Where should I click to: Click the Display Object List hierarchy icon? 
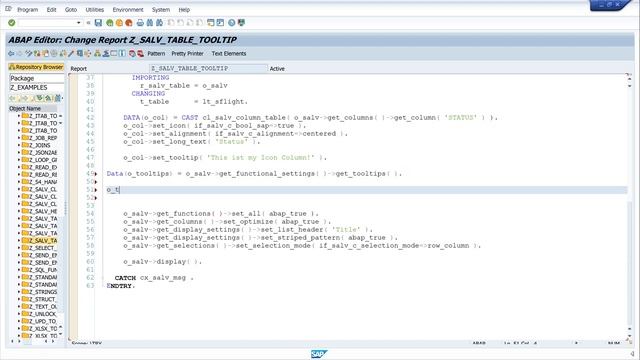click(x=97, y=53)
